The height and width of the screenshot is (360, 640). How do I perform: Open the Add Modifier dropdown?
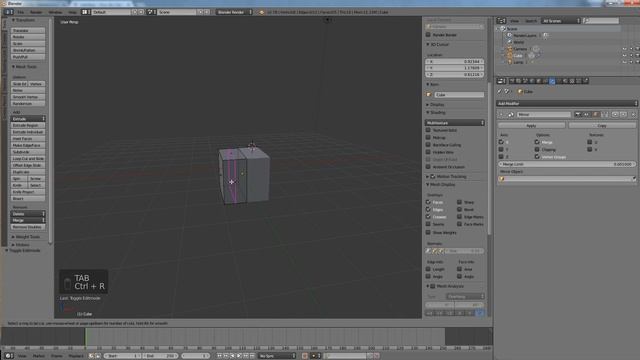pos(567,103)
